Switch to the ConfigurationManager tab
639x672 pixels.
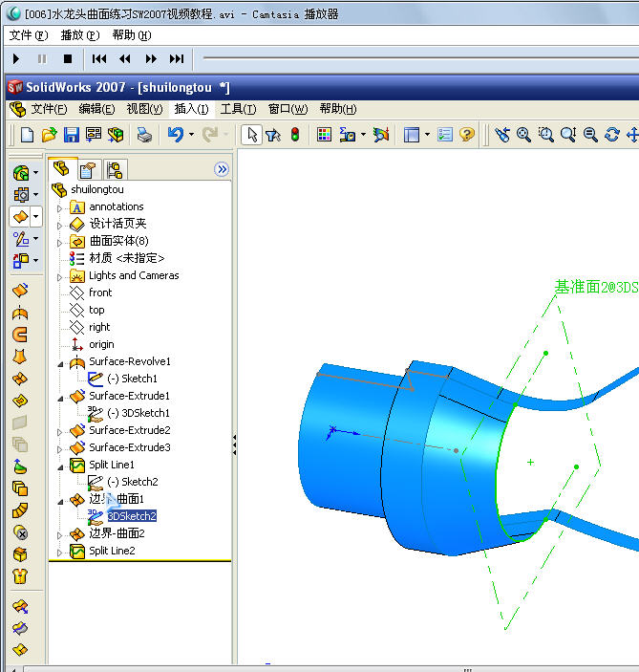tap(115, 170)
